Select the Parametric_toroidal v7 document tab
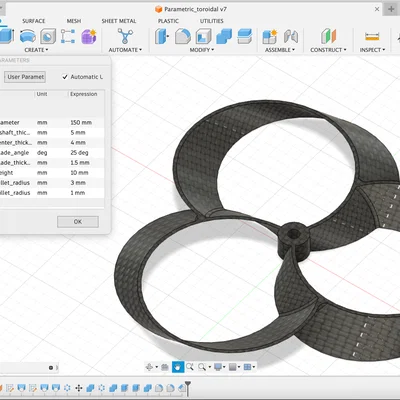Screen dimensions: 400x400 [x=191, y=9]
